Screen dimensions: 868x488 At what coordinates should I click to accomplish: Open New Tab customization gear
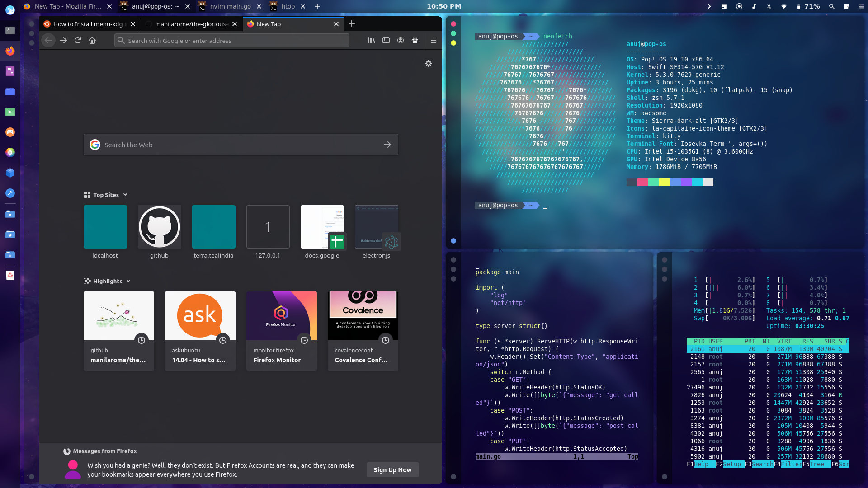pyautogui.click(x=429, y=63)
